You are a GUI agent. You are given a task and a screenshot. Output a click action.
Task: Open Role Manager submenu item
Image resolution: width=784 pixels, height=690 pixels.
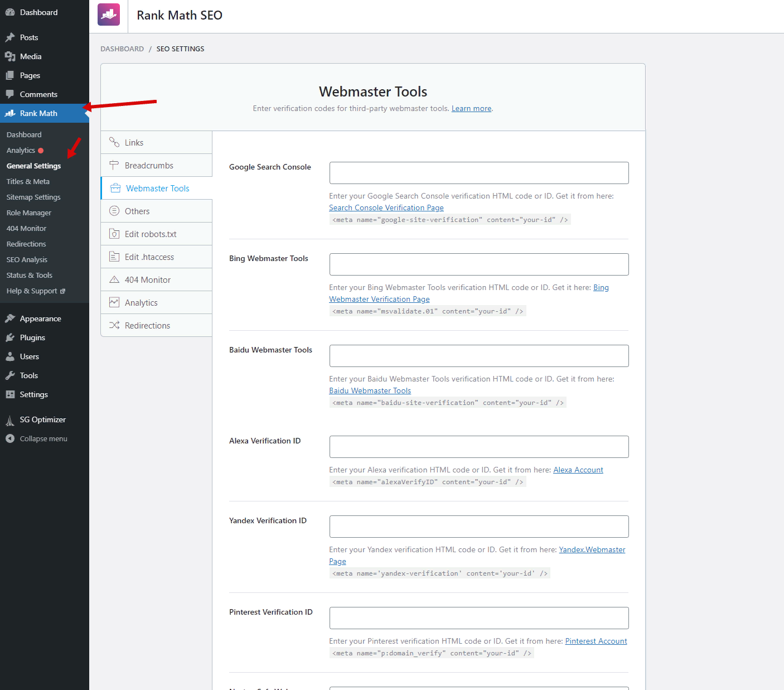[x=29, y=213]
